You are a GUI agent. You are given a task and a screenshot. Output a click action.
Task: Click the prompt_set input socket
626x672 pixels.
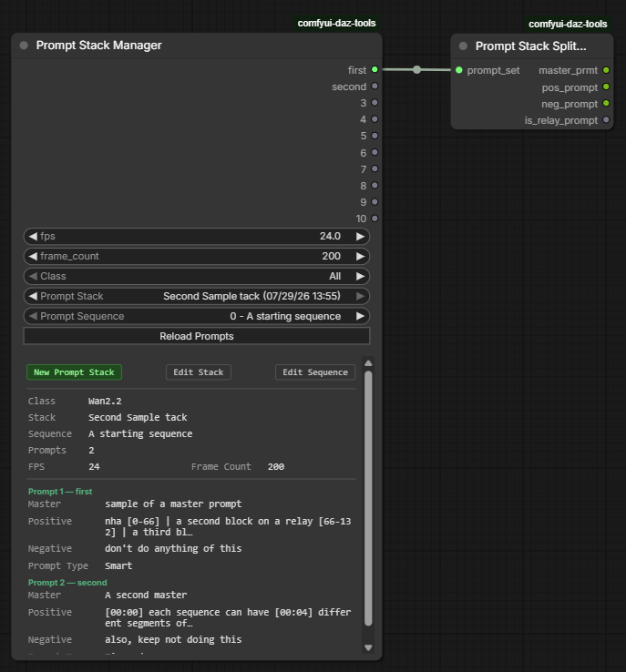click(459, 70)
